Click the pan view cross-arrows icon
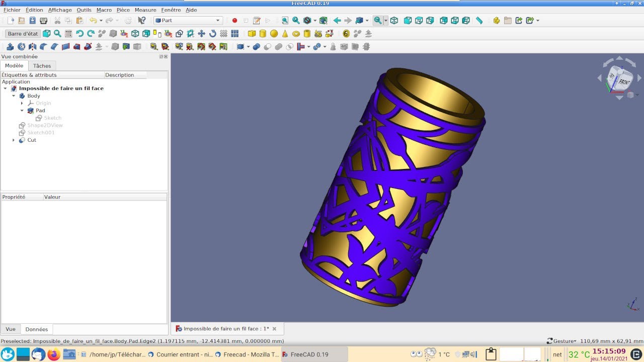This screenshot has width=644, height=362. click(201, 34)
